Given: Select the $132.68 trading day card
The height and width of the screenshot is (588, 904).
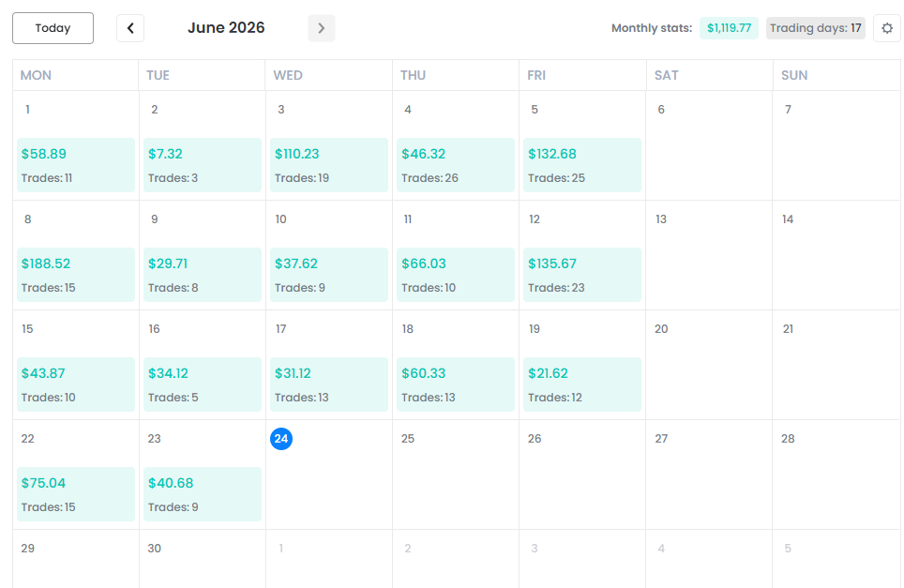Looking at the screenshot, I should 582,165.
